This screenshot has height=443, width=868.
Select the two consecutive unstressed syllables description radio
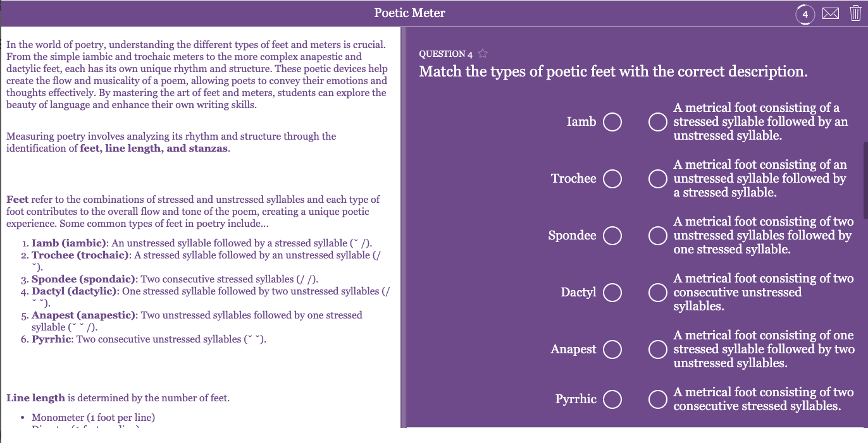pos(657,292)
